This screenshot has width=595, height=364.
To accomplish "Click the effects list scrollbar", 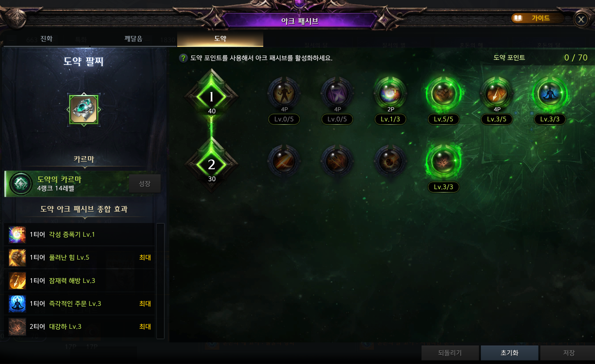I will pos(160,281).
